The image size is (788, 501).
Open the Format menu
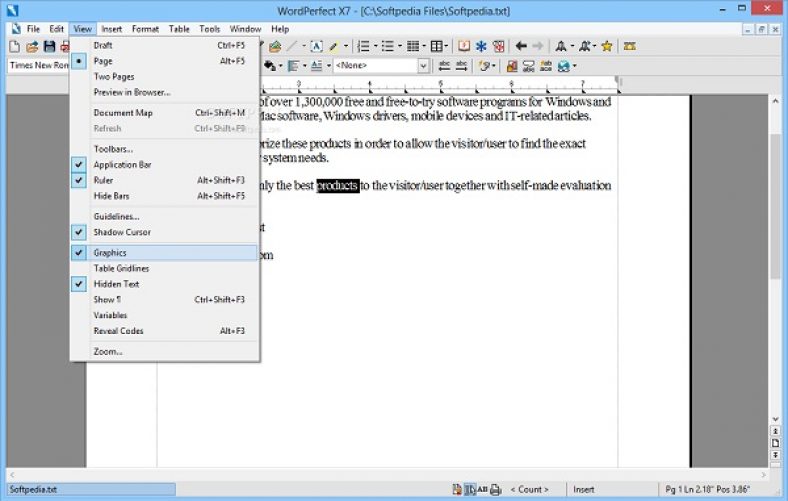[x=145, y=29]
